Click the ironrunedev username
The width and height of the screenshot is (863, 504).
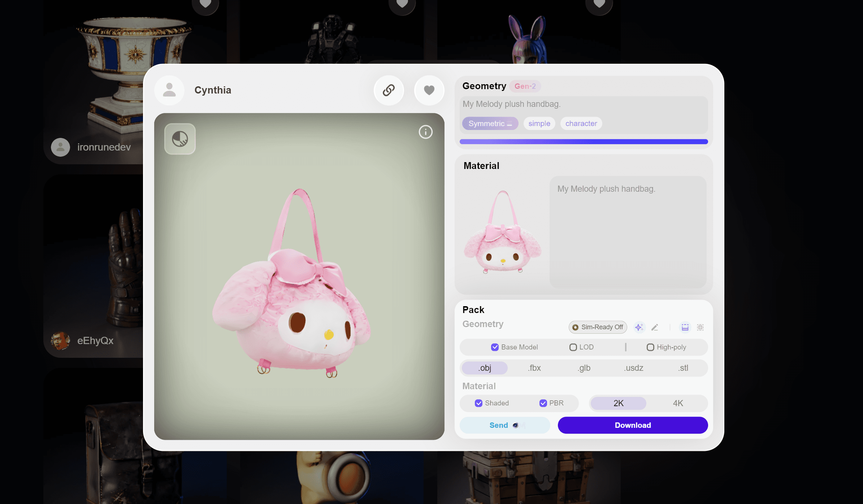(104, 147)
